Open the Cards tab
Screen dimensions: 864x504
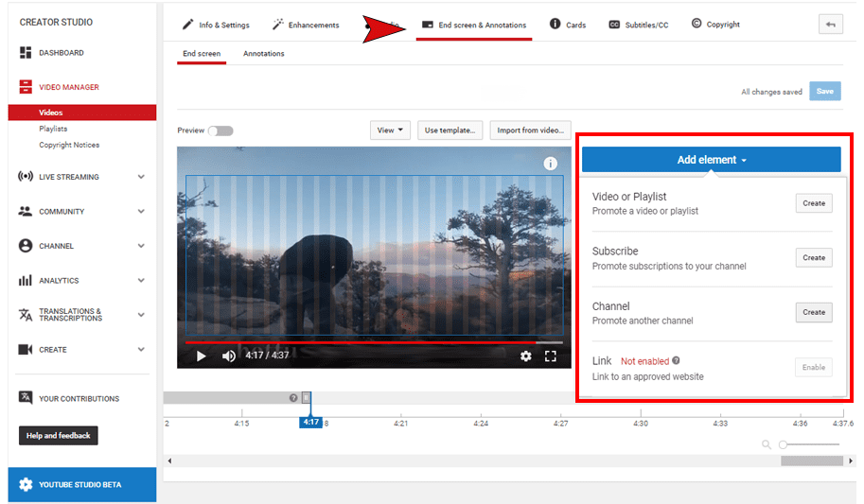pos(568,25)
